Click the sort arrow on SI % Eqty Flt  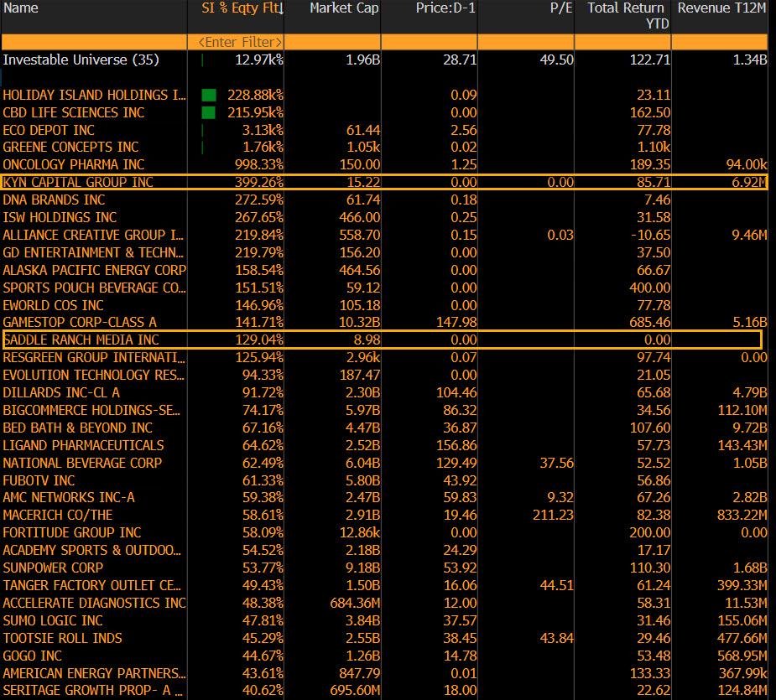280,8
